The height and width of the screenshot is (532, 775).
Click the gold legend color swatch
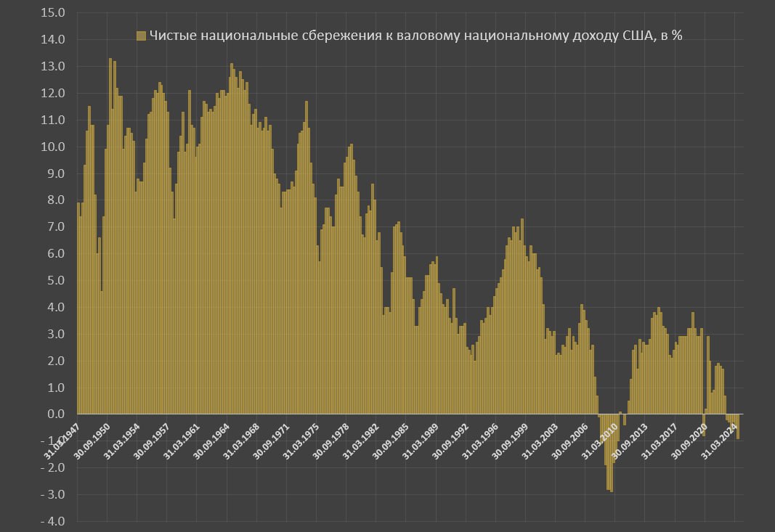point(142,36)
